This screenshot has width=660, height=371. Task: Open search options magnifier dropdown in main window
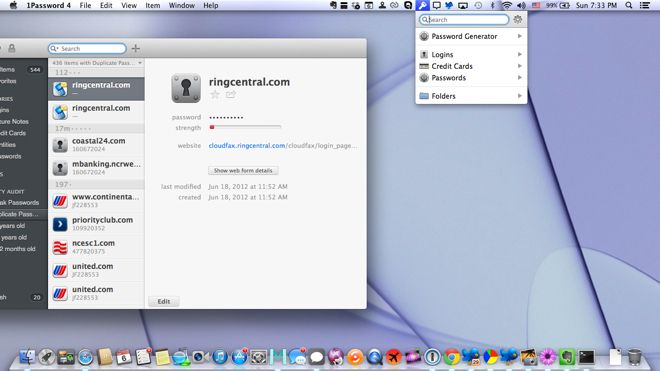(54, 48)
